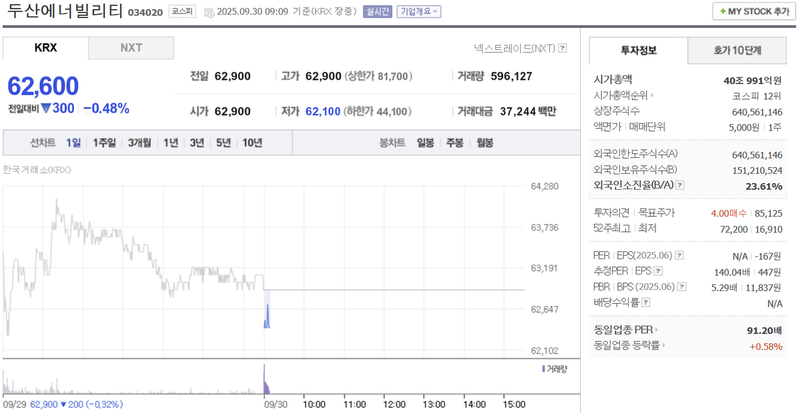Open the 기업개요 dropdown
Image resolution: width=800 pixels, height=413 pixels.
point(417,12)
